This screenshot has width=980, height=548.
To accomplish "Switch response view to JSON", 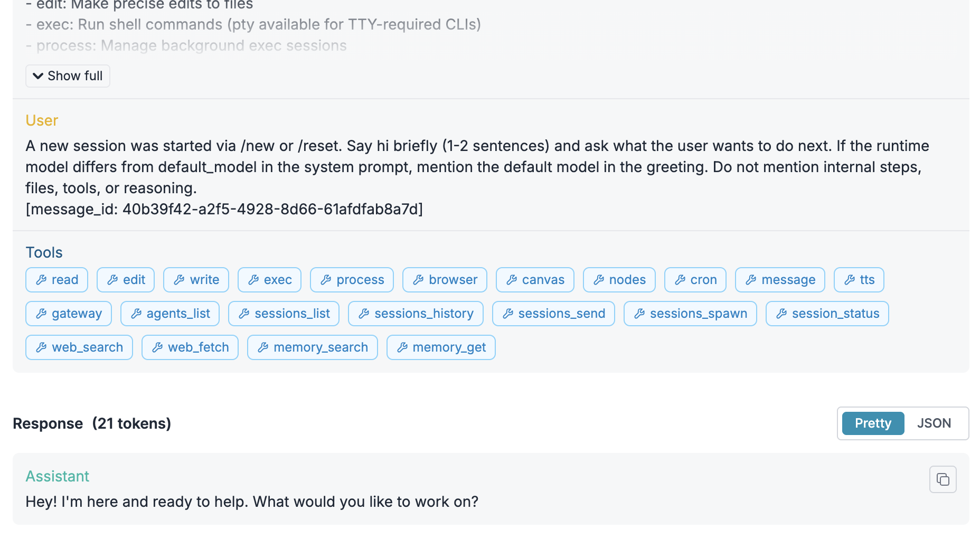I will [x=934, y=423].
